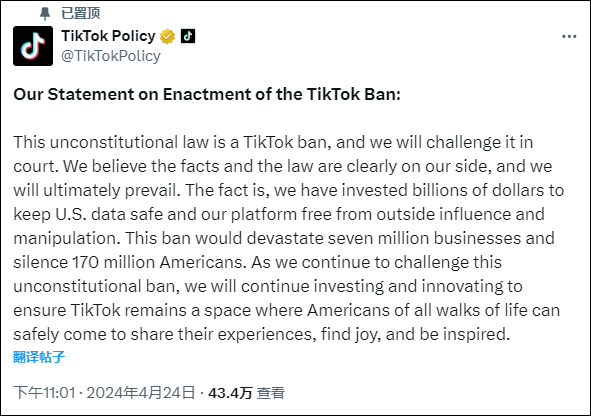Click the phrase "170 million Americans"
This screenshot has height=416, width=591.
(158, 262)
